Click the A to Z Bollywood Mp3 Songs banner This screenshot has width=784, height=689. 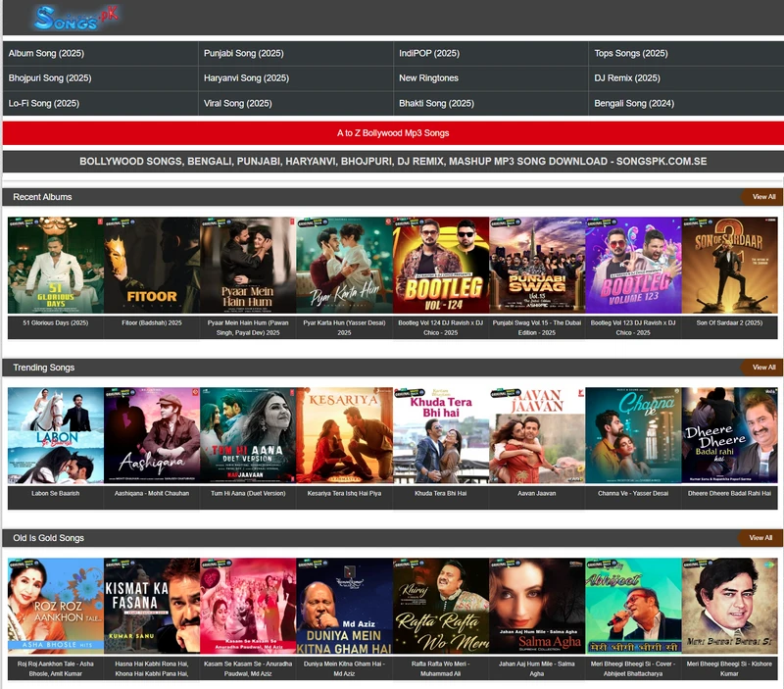coord(393,132)
